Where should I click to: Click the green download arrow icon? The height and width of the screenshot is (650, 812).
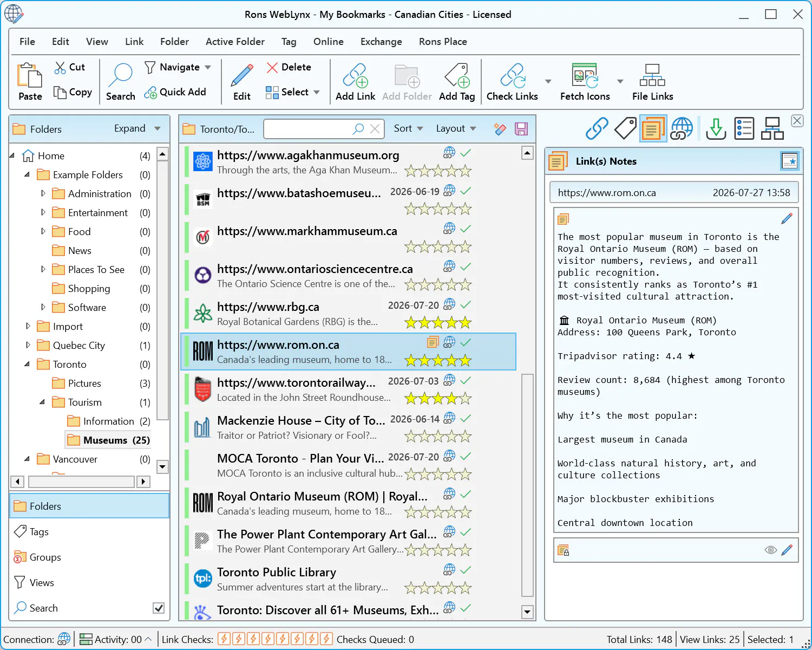[x=716, y=128]
